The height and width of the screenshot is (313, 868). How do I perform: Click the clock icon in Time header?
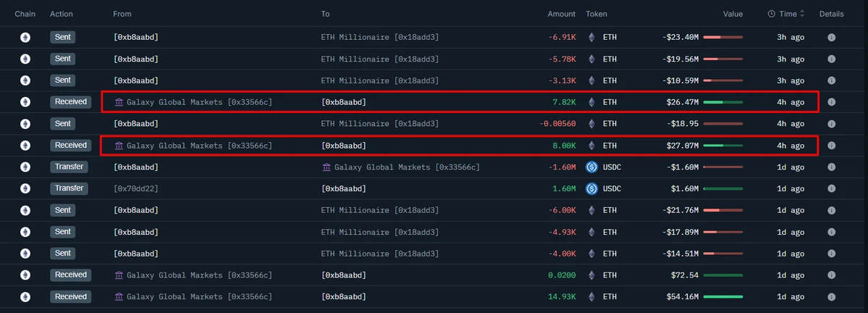tap(772, 14)
